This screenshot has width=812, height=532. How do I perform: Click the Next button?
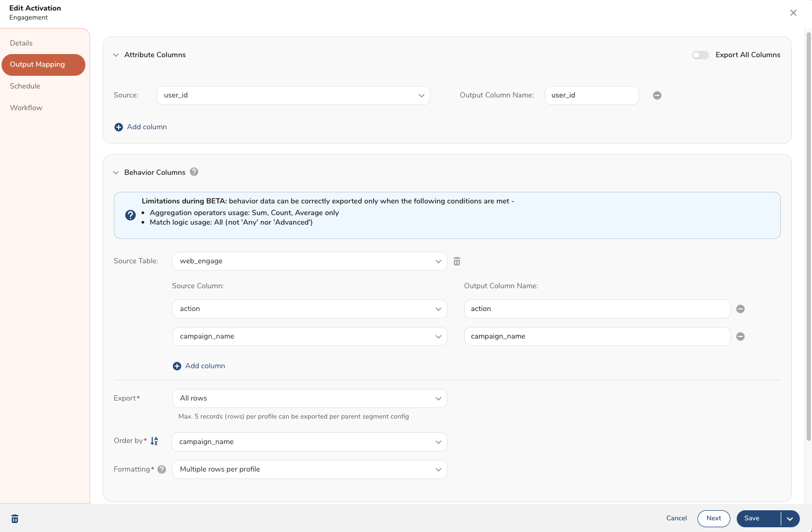tap(713, 518)
